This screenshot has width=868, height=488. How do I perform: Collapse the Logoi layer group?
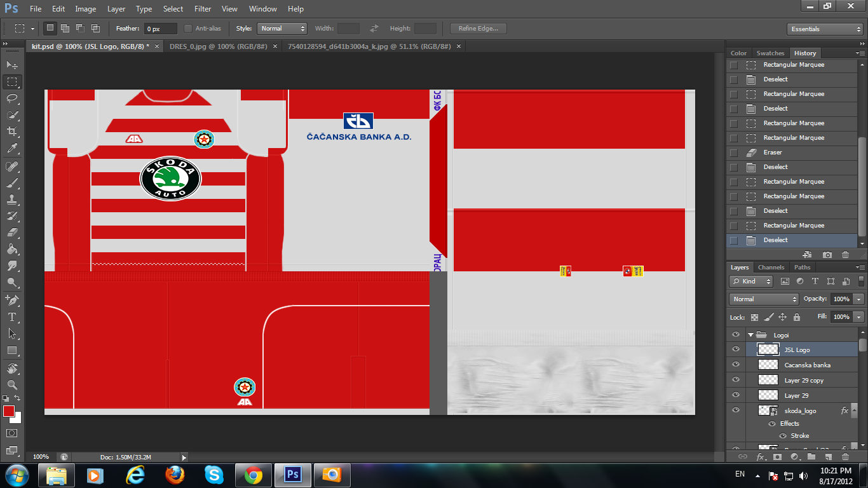[750, 335]
